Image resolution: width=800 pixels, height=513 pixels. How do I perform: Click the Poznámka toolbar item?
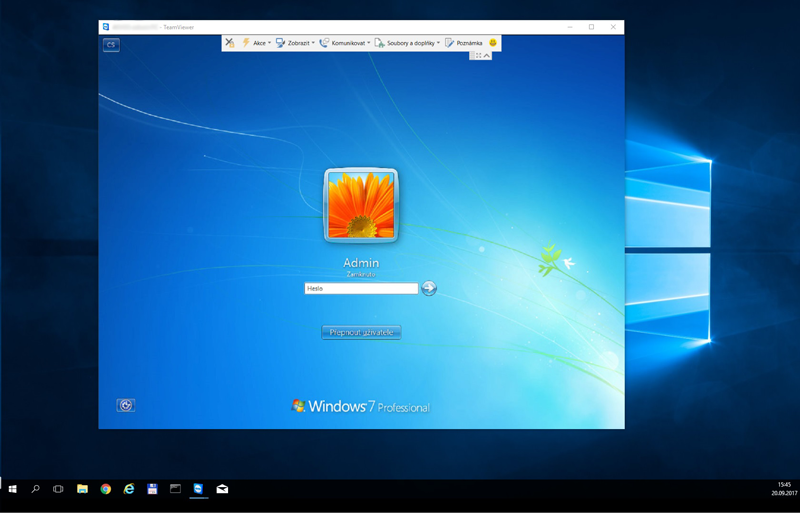tap(464, 43)
